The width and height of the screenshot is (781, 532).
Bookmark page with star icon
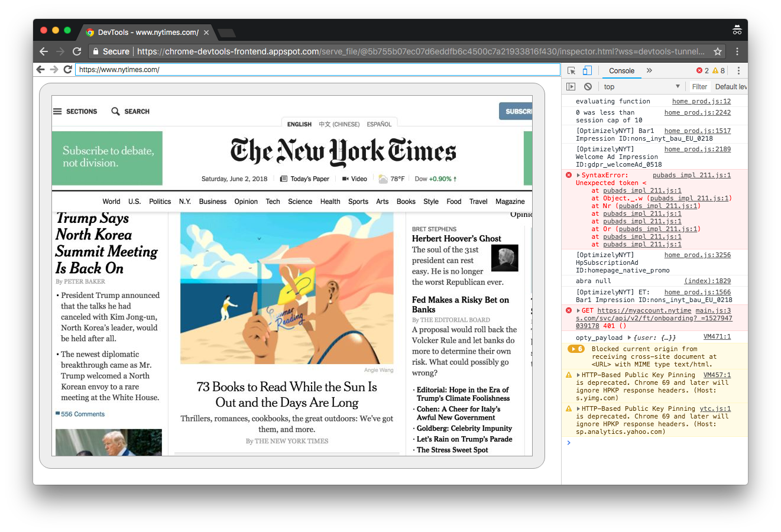pyautogui.click(x=718, y=51)
